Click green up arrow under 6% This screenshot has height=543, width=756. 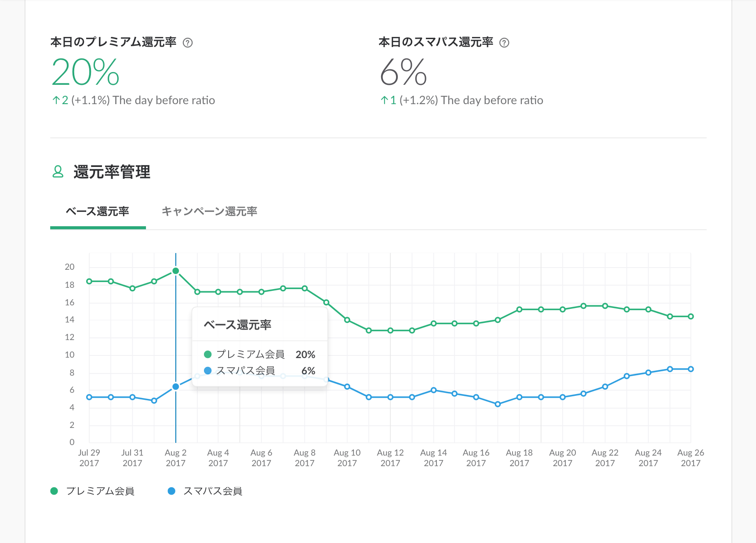(x=384, y=101)
